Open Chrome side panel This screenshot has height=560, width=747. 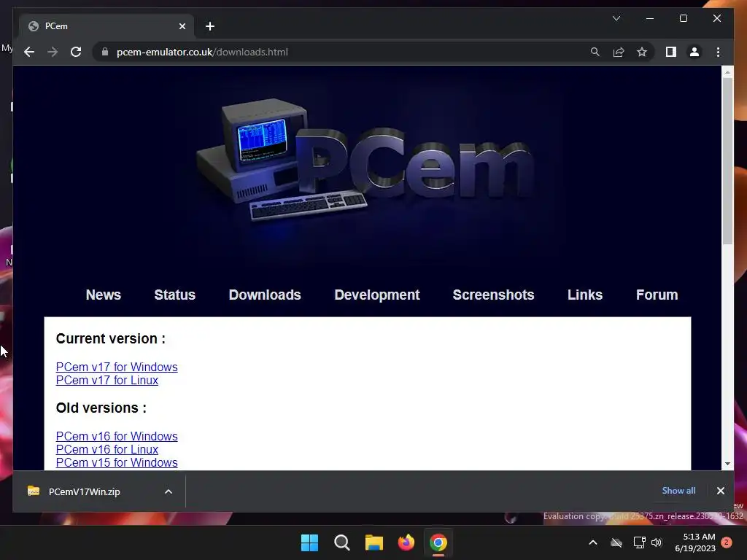671,52
